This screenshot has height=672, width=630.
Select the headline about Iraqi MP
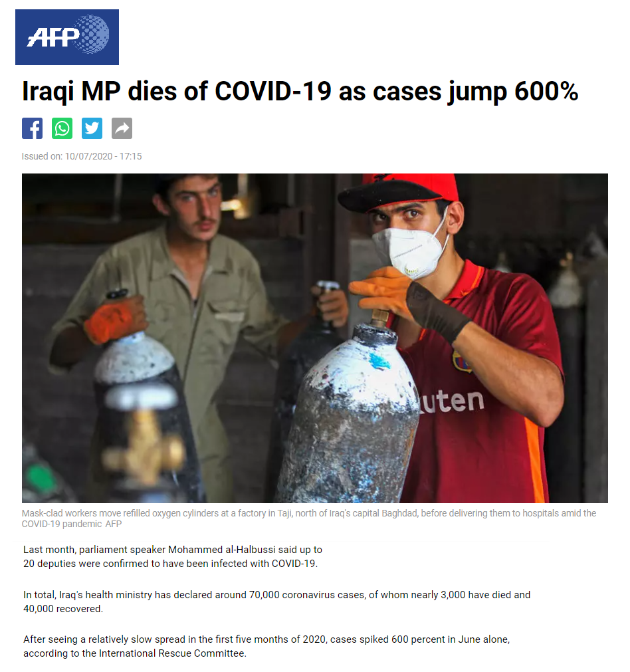[300, 91]
